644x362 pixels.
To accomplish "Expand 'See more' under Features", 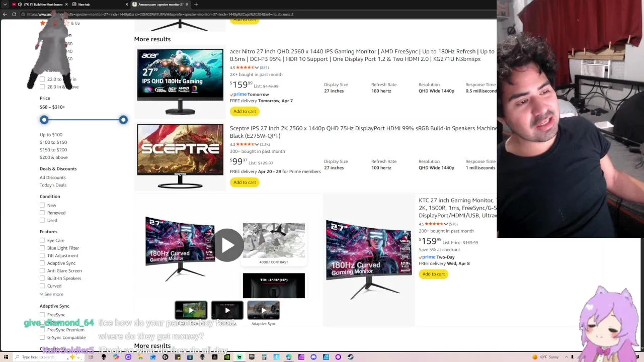I will point(51,294).
